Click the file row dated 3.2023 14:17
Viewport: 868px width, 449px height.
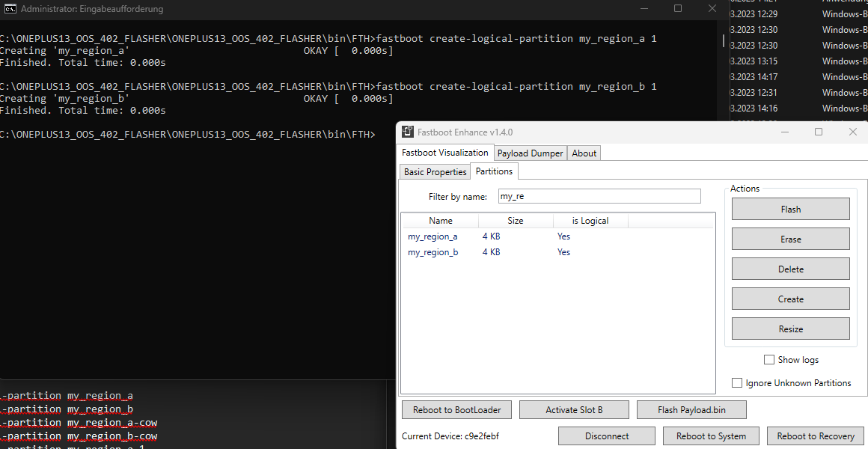pyautogui.click(x=799, y=77)
